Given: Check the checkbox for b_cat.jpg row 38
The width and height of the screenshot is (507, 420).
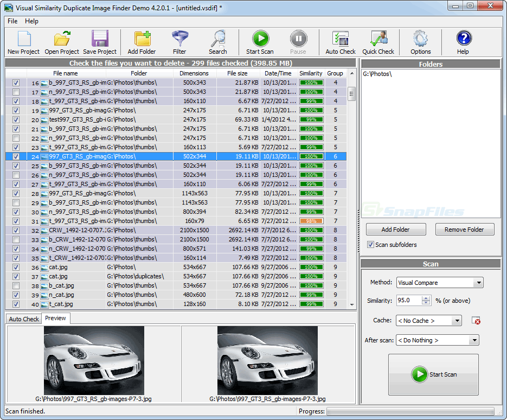Looking at the screenshot, I should coord(16,286).
